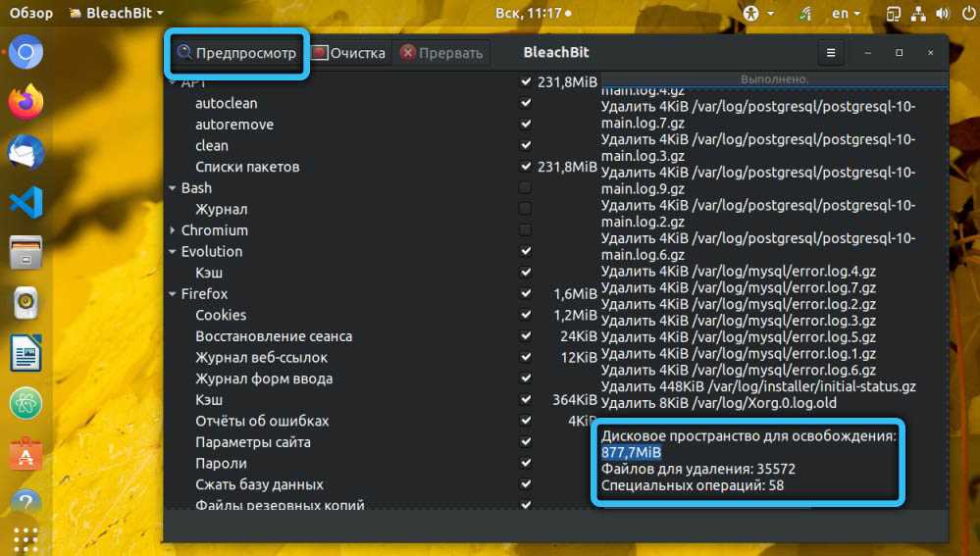Enable the Bash cleaner checkbox
Screen dimensions: 980x556
(526, 187)
